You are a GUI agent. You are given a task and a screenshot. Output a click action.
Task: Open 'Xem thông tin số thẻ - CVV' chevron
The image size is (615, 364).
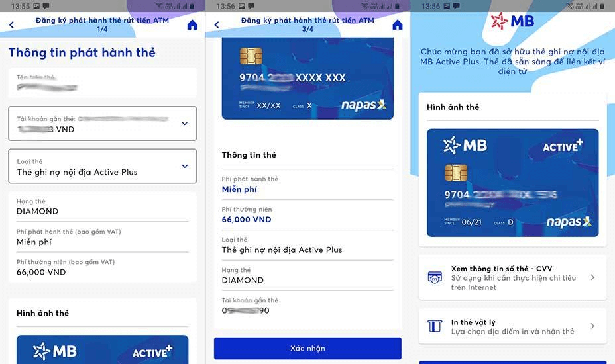click(x=592, y=278)
